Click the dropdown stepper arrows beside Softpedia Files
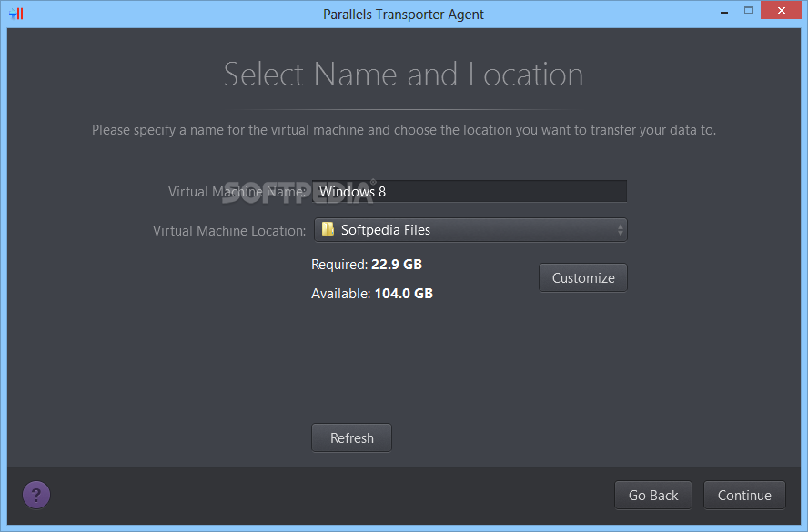This screenshot has width=808, height=532. click(621, 230)
